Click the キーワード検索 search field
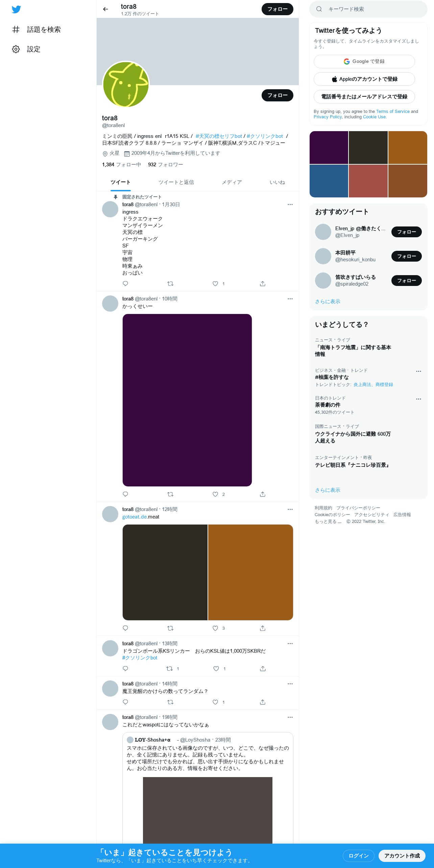 pyautogui.click(x=368, y=9)
